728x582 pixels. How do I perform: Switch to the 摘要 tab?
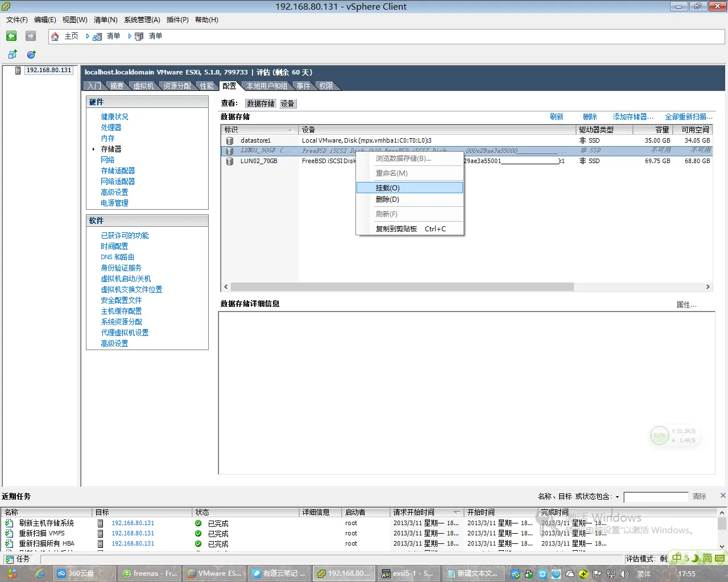click(x=117, y=86)
